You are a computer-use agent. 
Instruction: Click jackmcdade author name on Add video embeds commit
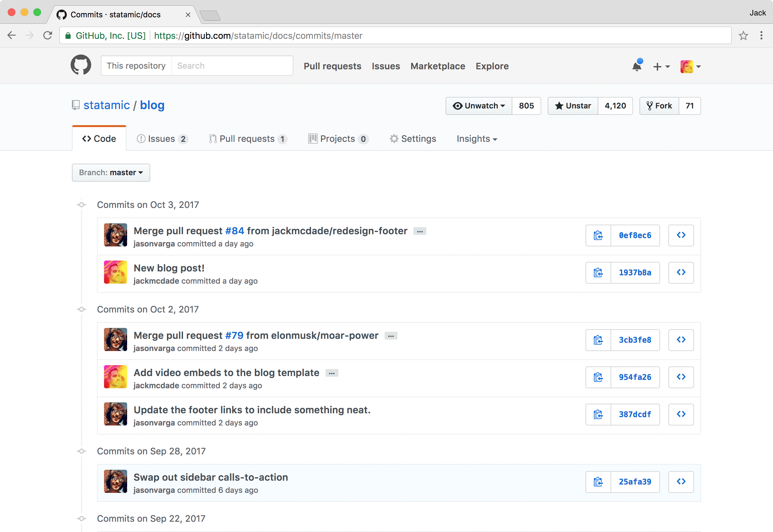pos(156,386)
